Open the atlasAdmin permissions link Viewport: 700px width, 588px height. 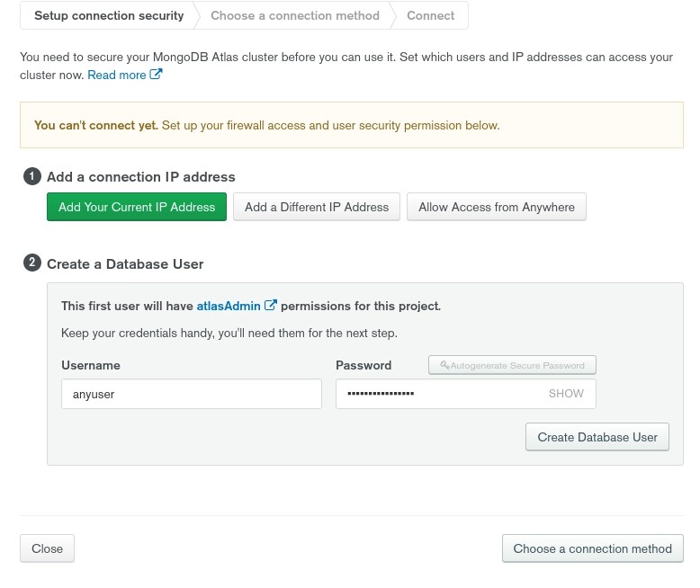tap(229, 306)
